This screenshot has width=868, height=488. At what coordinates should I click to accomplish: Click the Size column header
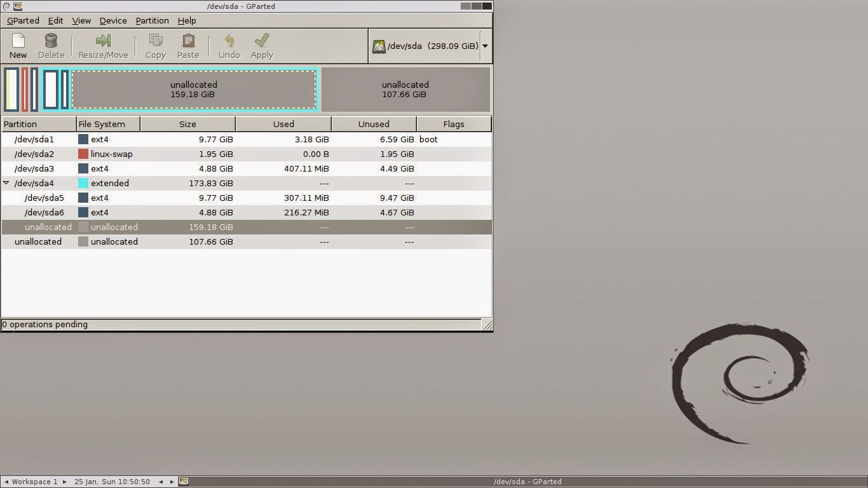(x=187, y=124)
